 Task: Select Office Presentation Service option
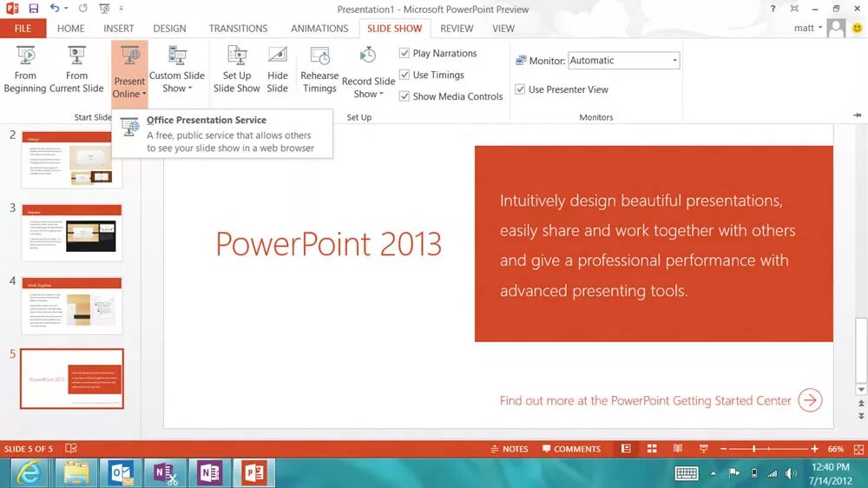pos(222,134)
